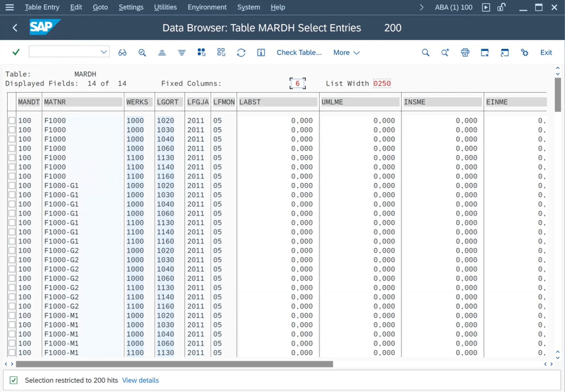The height and width of the screenshot is (392, 565).
Task: Print the list with the printer icon
Action: pos(465,53)
